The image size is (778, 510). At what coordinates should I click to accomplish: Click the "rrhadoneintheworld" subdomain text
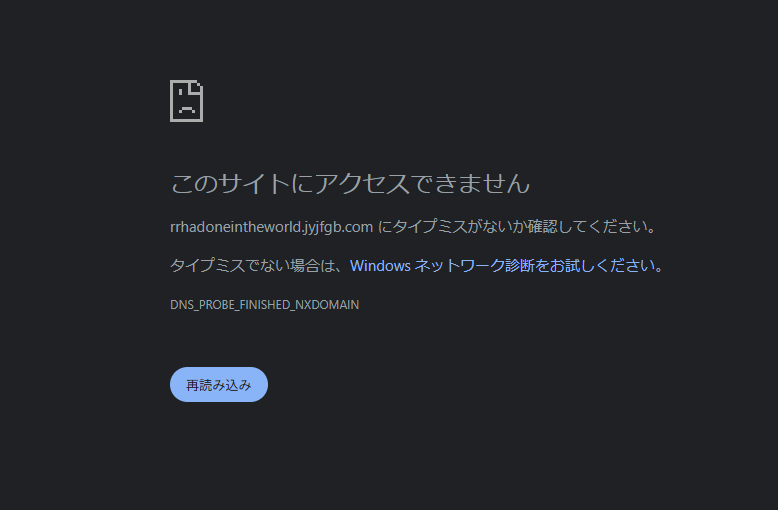click(x=236, y=227)
